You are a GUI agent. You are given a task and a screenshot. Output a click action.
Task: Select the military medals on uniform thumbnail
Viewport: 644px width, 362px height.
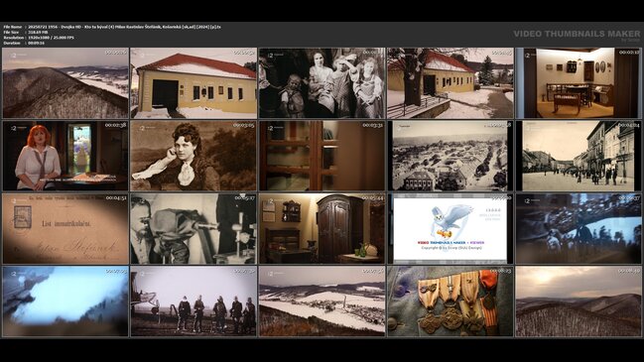point(451,302)
